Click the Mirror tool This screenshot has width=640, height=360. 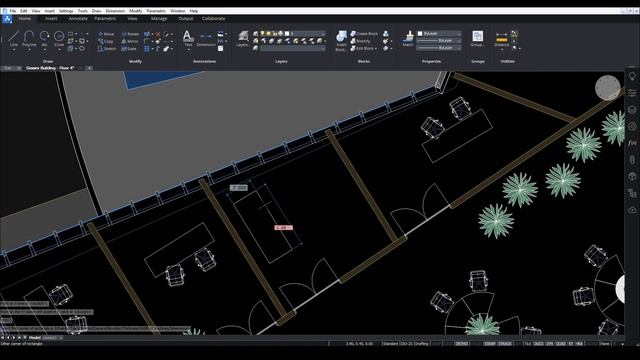(130, 41)
